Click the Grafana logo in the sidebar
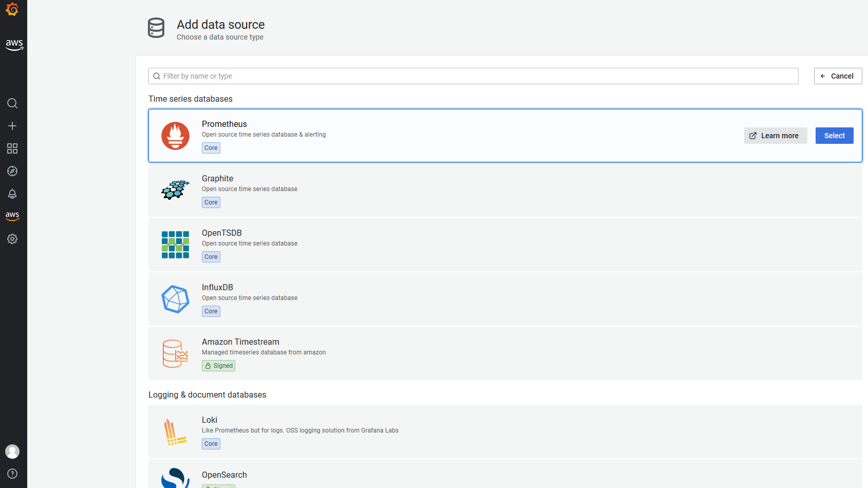The width and height of the screenshot is (868, 488). tap(12, 9)
